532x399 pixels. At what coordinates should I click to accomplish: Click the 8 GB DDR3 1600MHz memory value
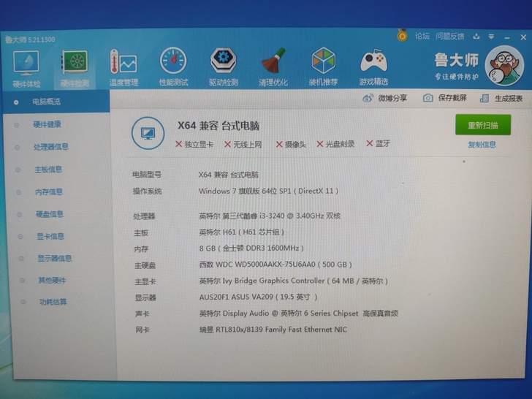point(251,248)
